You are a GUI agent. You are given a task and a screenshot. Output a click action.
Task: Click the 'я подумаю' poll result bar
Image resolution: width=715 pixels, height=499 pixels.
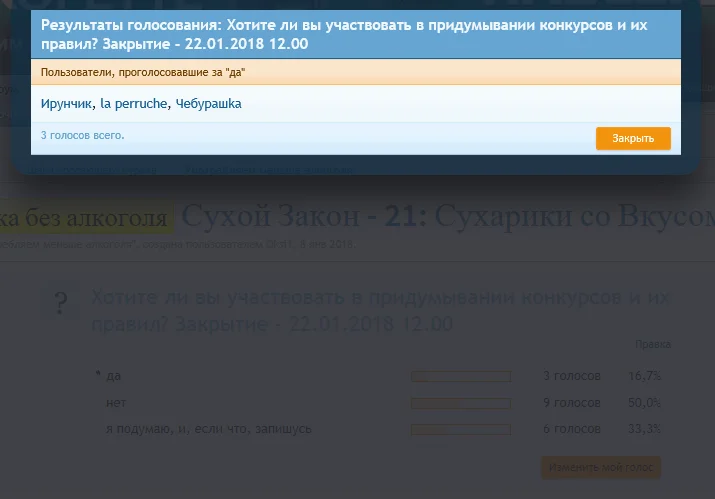tap(461, 429)
